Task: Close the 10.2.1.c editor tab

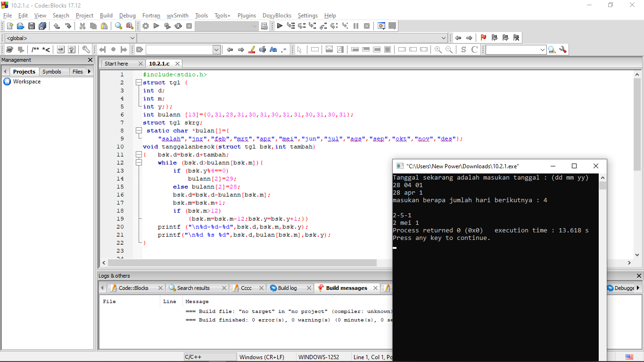Action: 178,64
